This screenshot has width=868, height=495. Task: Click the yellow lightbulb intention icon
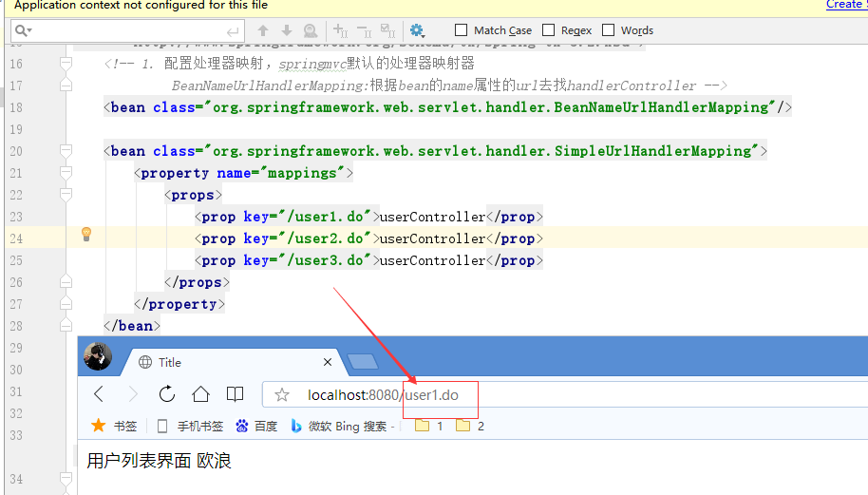[x=86, y=234]
